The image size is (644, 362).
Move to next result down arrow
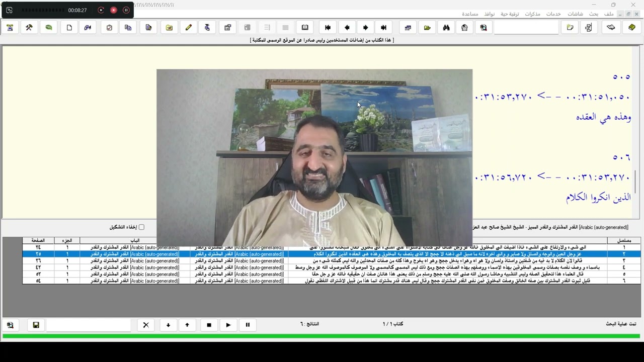click(x=168, y=325)
